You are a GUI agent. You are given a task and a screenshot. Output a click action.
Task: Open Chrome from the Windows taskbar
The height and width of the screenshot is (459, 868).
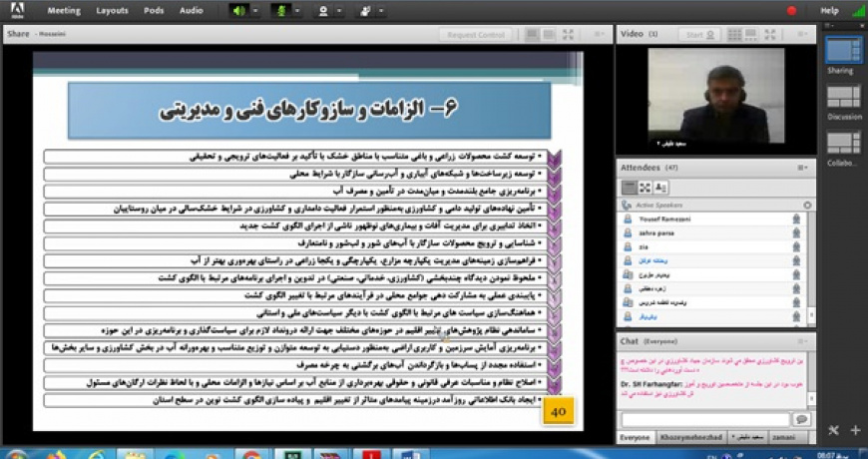coord(251,453)
